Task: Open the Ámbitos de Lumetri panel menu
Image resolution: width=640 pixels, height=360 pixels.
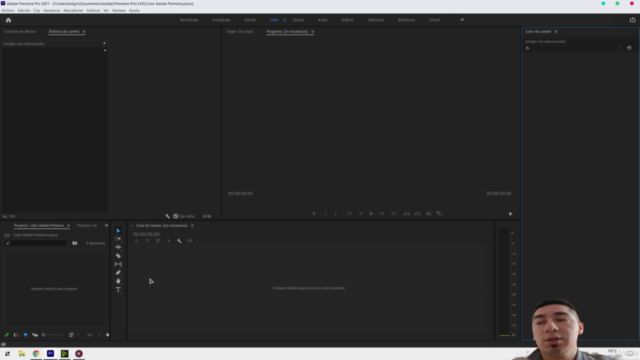Action: [x=84, y=31]
